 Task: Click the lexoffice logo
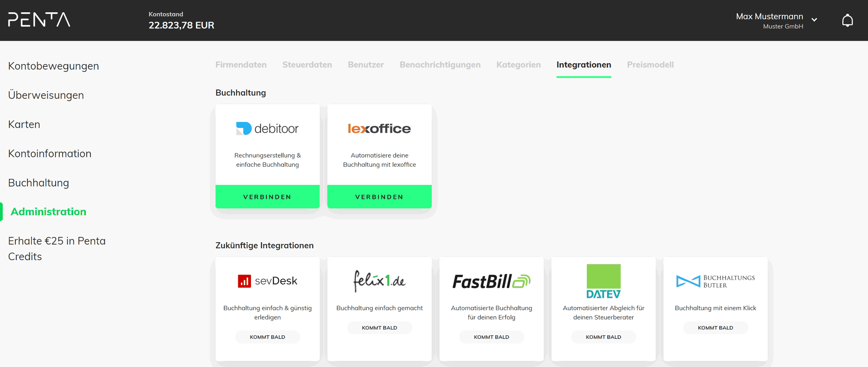click(x=379, y=128)
